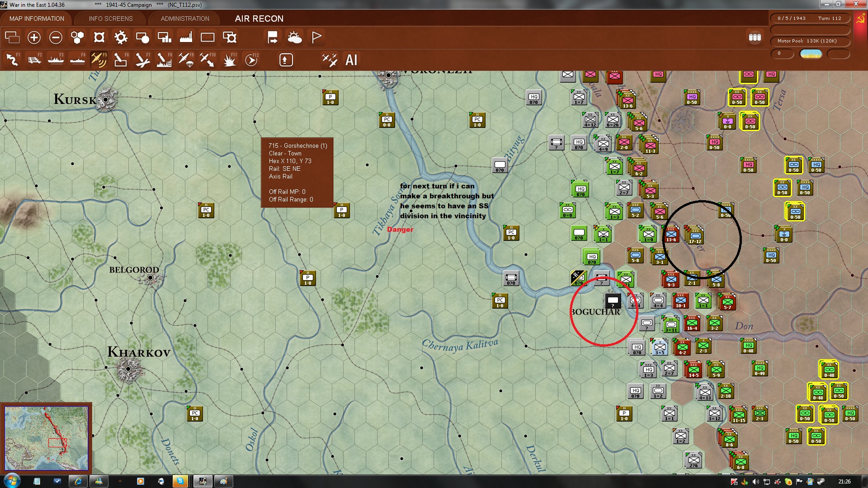Select Bomb Airfield mode (F7)

[x=142, y=60]
